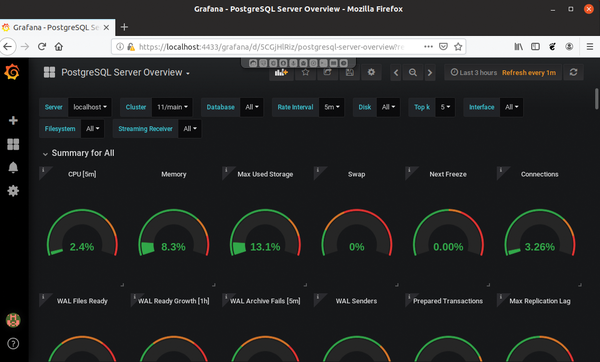Toggle Firefox sidebar view icon
The image size is (600, 362).
pyautogui.click(x=535, y=47)
